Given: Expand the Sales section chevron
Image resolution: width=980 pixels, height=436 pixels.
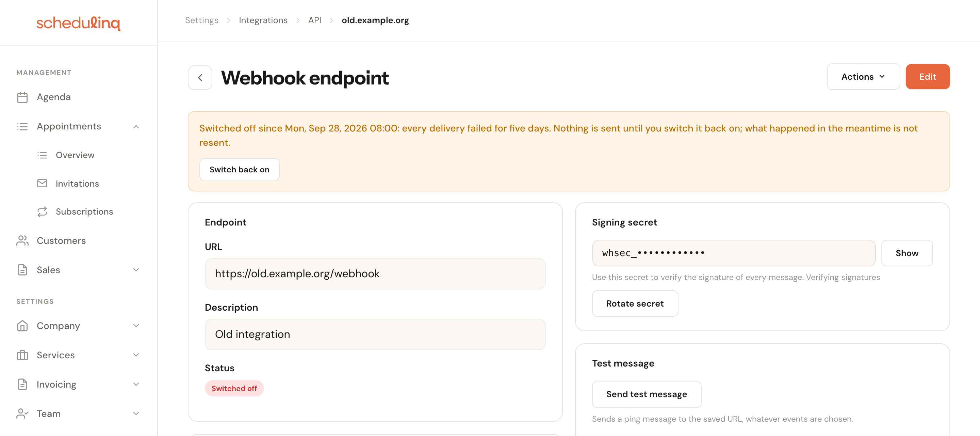Looking at the screenshot, I should point(136,269).
